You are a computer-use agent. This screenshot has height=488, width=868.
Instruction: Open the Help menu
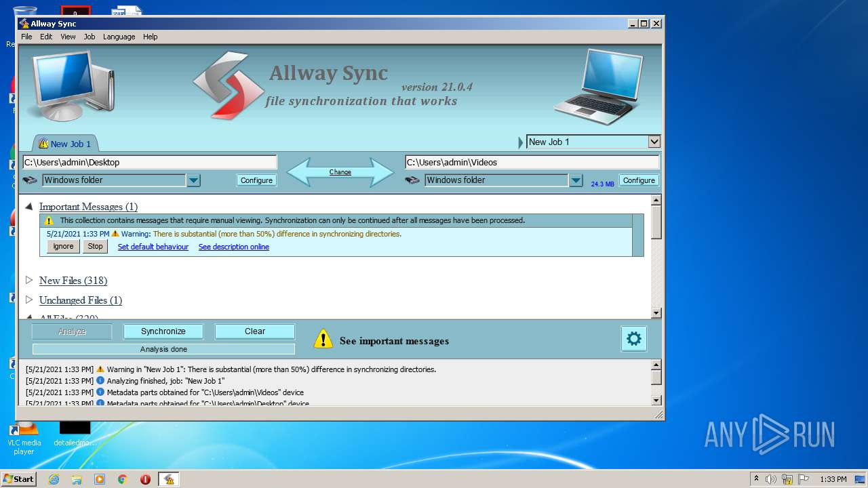click(x=151, y=37)
